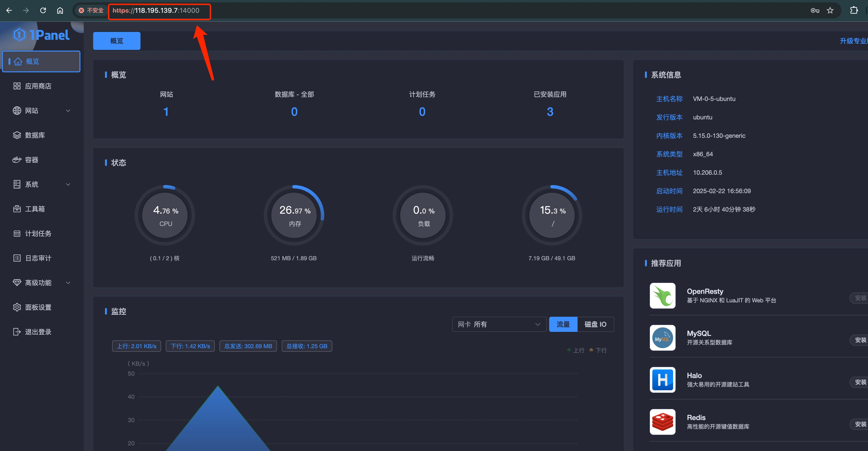Expand the 网站 sidebar submenu chevron
The height and width of the screenshot is (451, 868).
click(68, 110)
